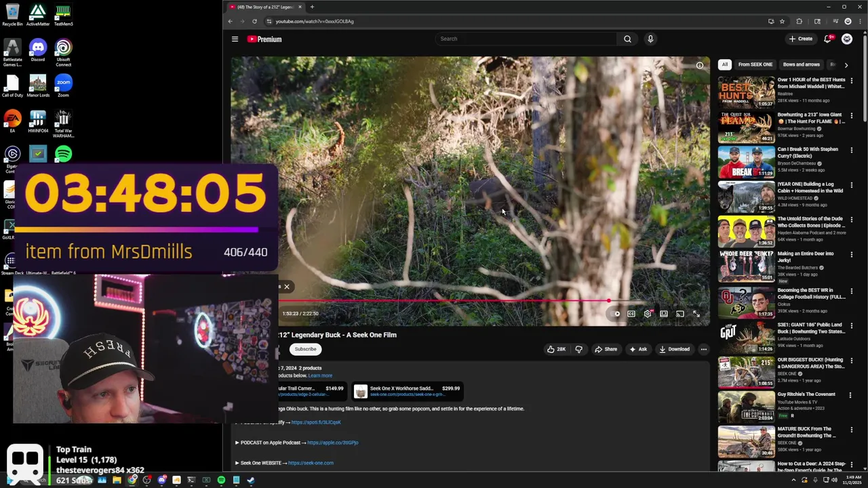Expand hidden system tray icons
Viewport: 868px width, 488px height.
point(793,481)
